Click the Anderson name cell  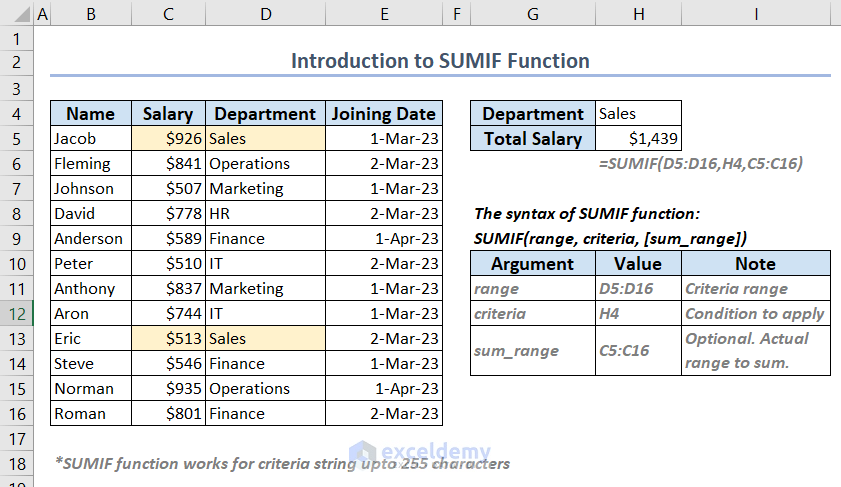(x=90, y=238)
